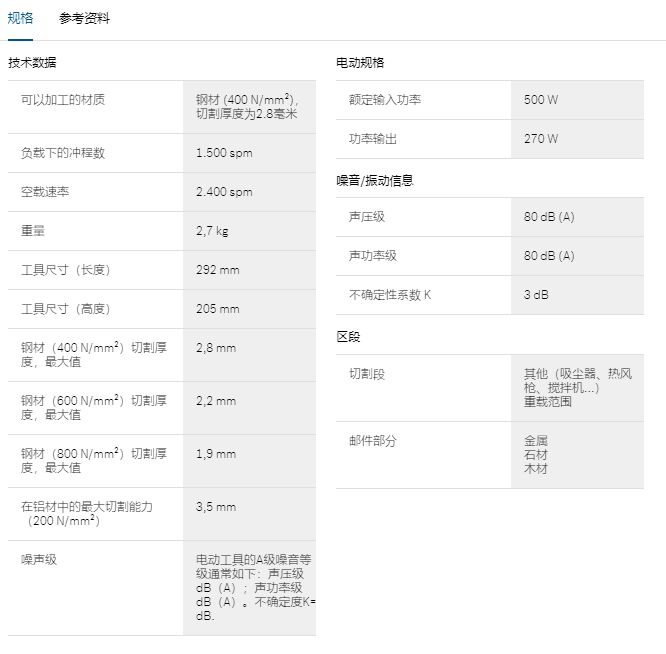Click the 1.500 spm stroke rate value
The image size is (666, 654).
[224, 153]
